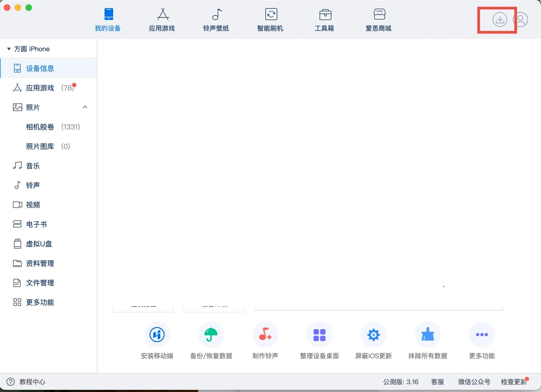
Task: Open the 工具箱 tab
Action: (325, 20)
